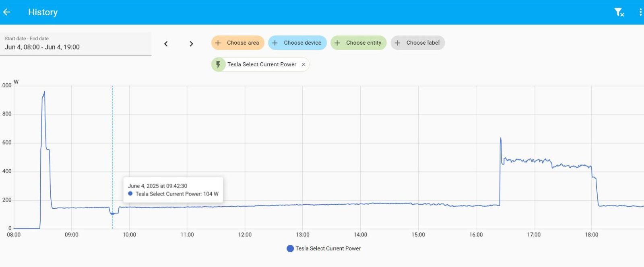Screen dimensions: 644x267
Task: Click the 400 value on the W axis
Action: pos(7,171)
